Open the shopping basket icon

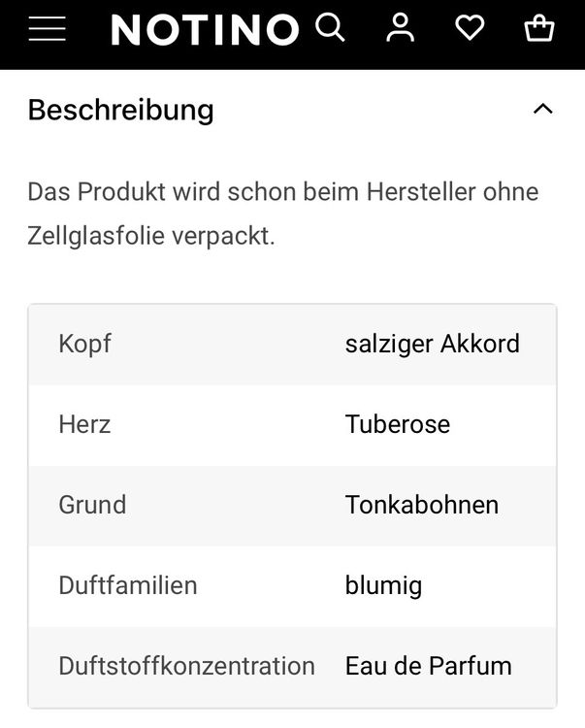[x=539, y=28]
